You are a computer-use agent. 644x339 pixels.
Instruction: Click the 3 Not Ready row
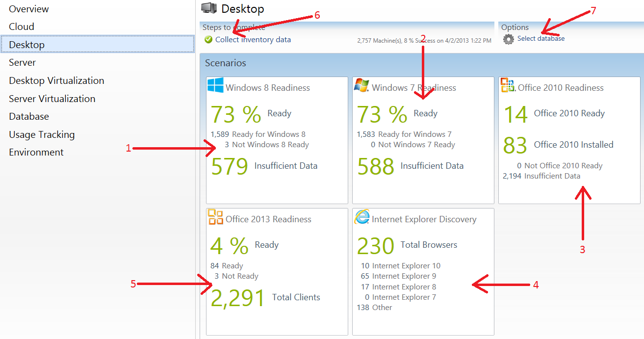pos(236,276)
